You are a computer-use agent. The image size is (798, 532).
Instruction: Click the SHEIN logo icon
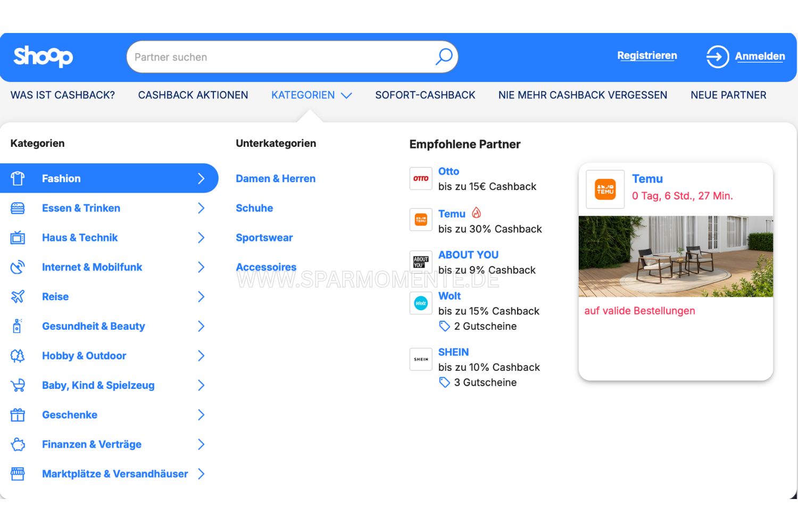pyautogui.click(x=421, y=359)
